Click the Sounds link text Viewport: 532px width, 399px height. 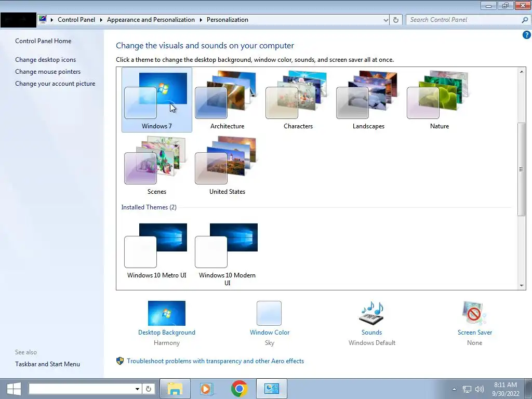pyautogui.click(x=371, y=332)
